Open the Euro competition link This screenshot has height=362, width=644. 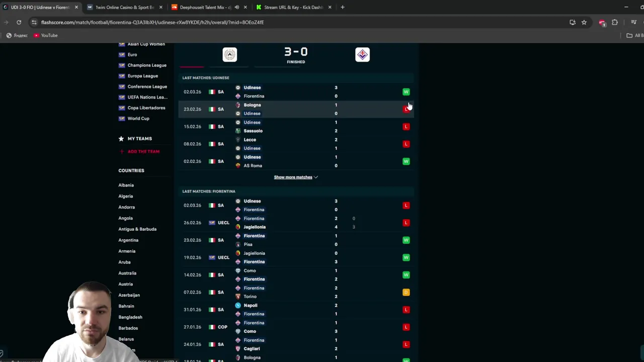tap(132, 55)
